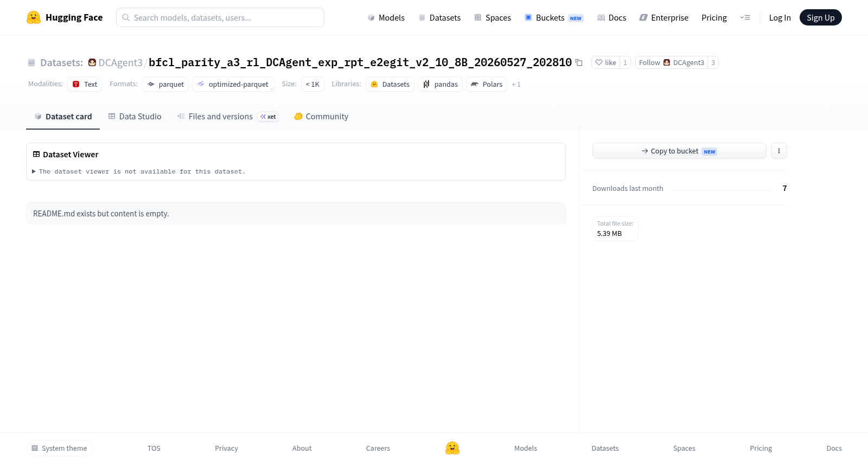Open Privacy footer link

226,448
